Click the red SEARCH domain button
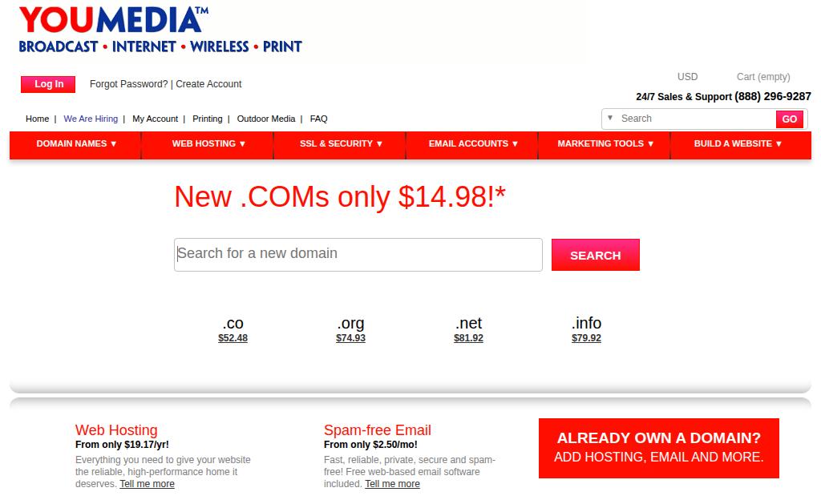The width and height of the screenshot is (821, 504). (595, 255)
